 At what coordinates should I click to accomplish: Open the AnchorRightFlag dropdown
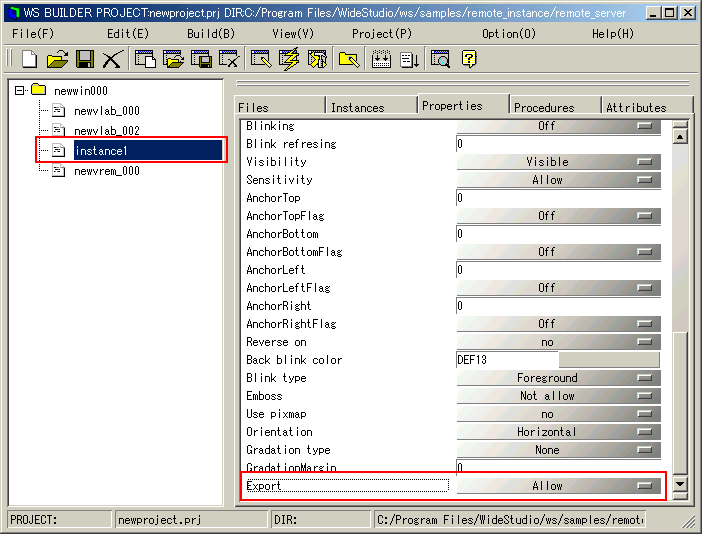pos(558,324)
